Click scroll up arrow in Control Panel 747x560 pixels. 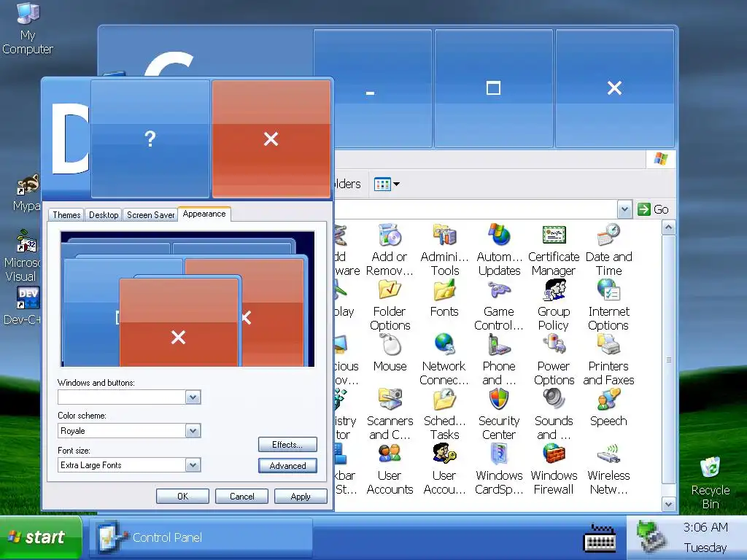coord(668,227)
